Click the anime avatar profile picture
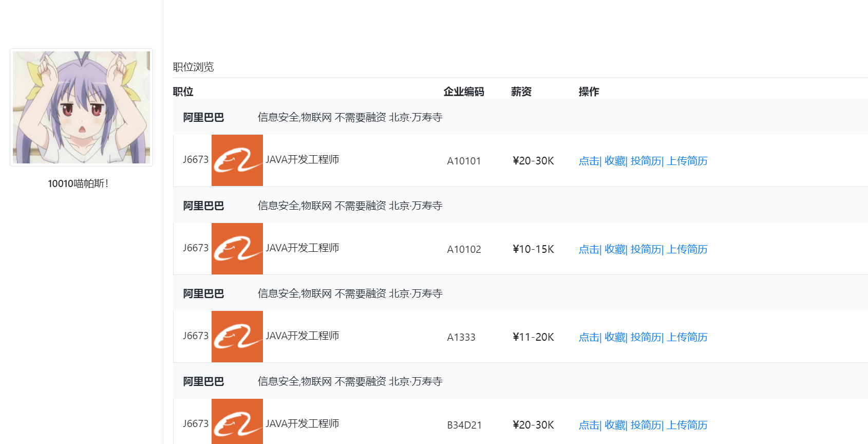The width and height of the screenshot is (868, 444). pyautogui.click(x=81, y=107)
